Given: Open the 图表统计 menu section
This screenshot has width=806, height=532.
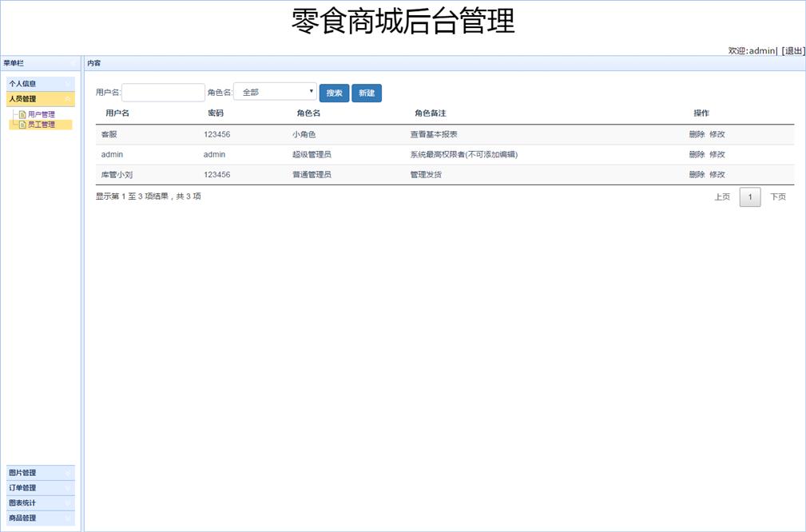Looking at the screenshot, I should click(40, 503).
